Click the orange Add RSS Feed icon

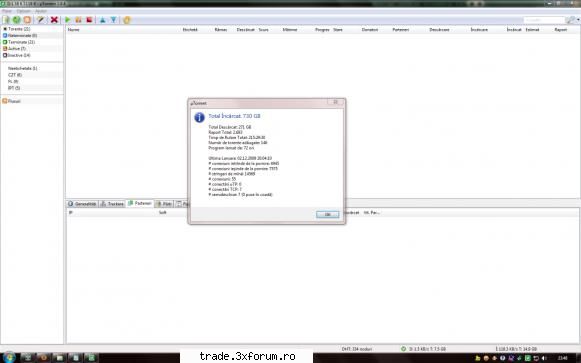click(27, 20)
